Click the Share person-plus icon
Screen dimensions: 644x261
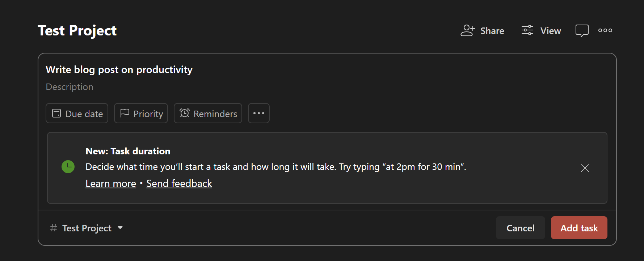[x=467, y=31]
